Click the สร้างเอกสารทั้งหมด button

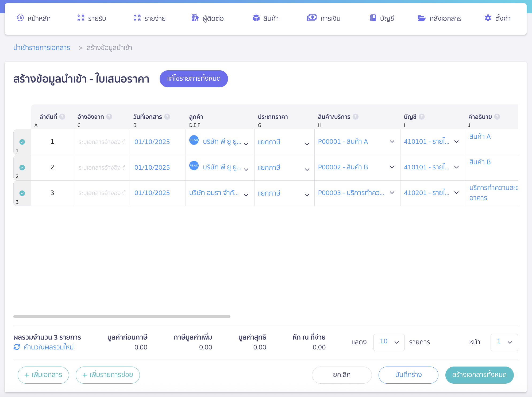tap(479, 375)
